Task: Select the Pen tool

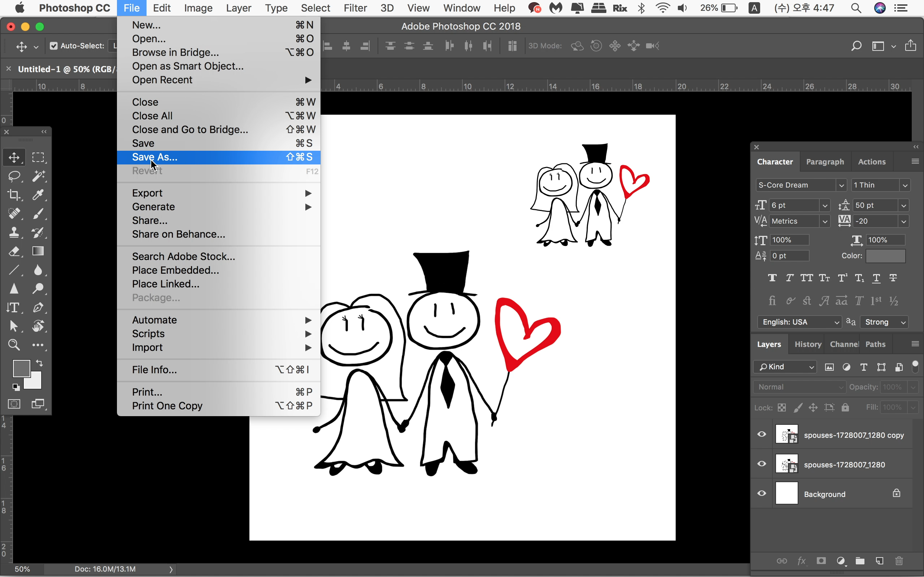Action: coord(38,307)
